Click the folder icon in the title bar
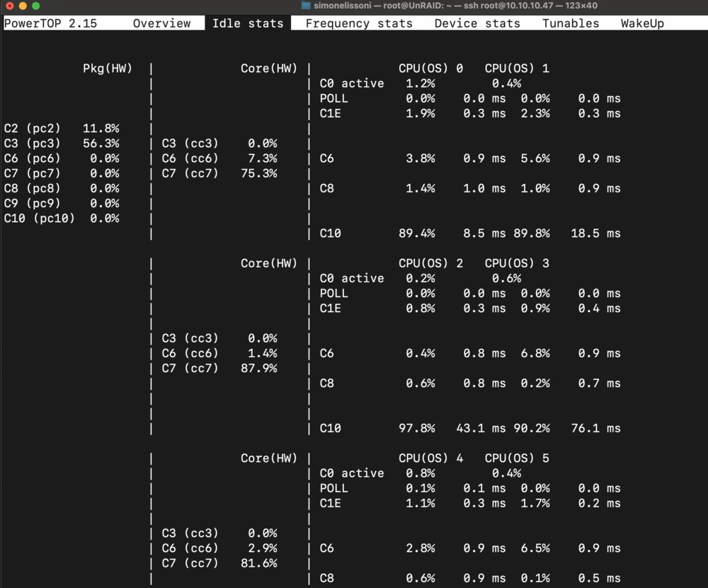 pyautogui.click(x=306, y=6)
